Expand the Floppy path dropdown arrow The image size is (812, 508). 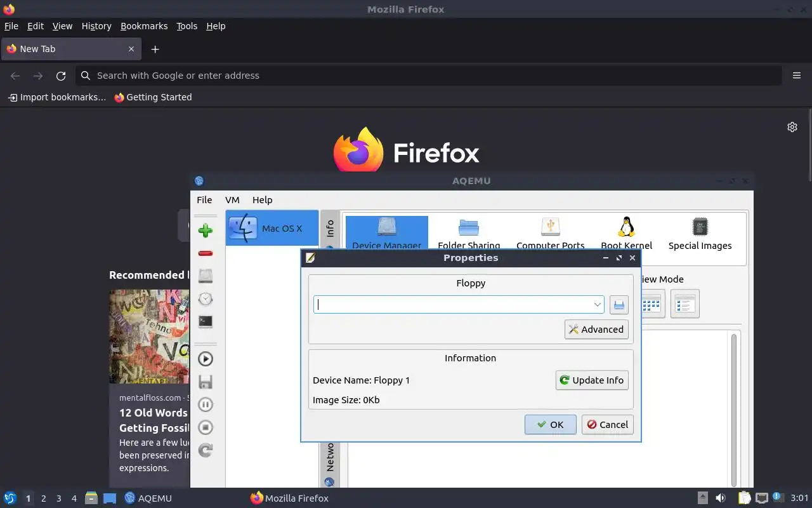click(597, 305)
